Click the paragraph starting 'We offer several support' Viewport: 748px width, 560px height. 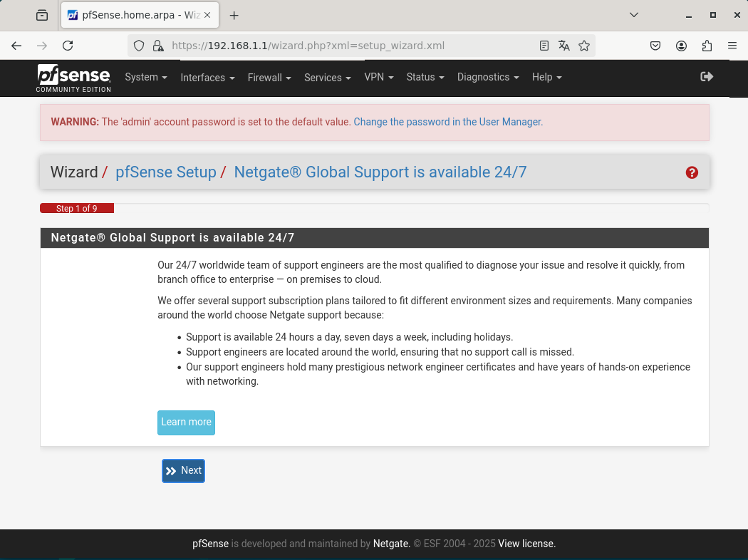[425, 308]
